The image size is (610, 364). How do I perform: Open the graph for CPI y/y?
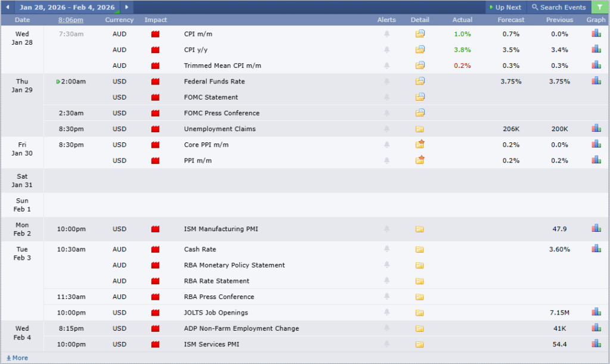pyautogui.click(x=596, y=49)
